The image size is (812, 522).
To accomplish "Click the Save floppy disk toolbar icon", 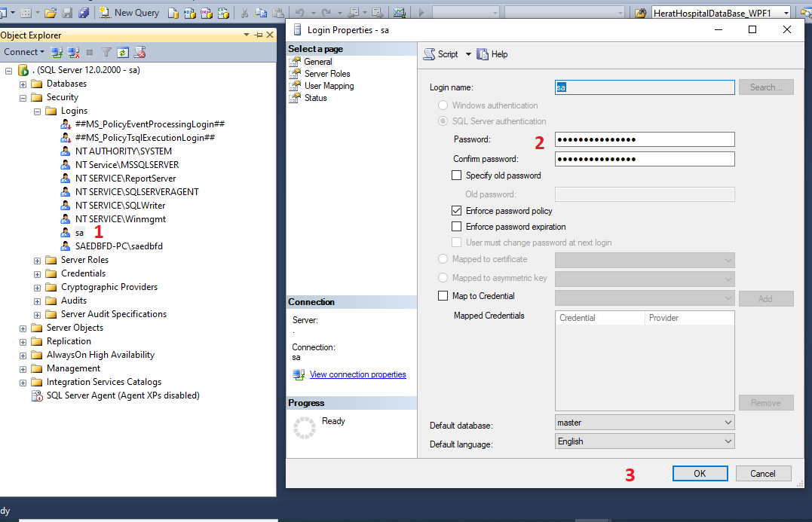I will click(67, 13).
